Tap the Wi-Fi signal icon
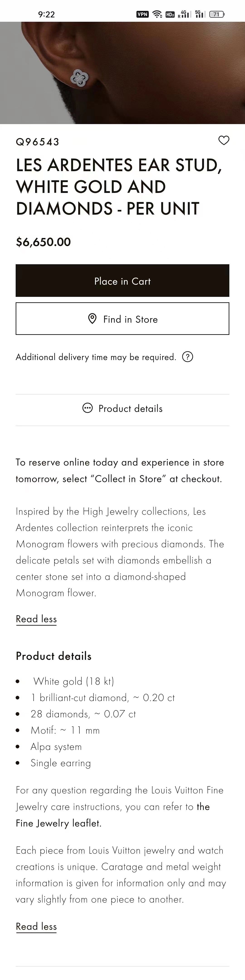The image size is (245, 980). pyautogui.click(x=157, y=14)
